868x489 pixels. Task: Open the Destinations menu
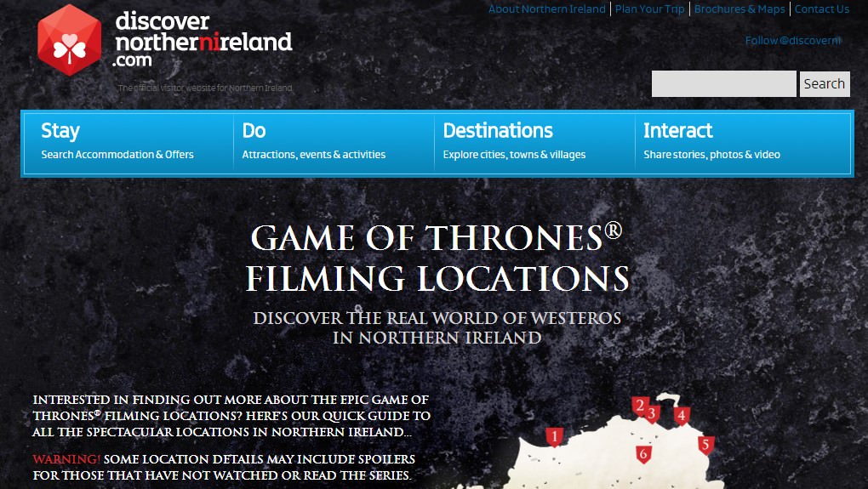pos(534,143)
